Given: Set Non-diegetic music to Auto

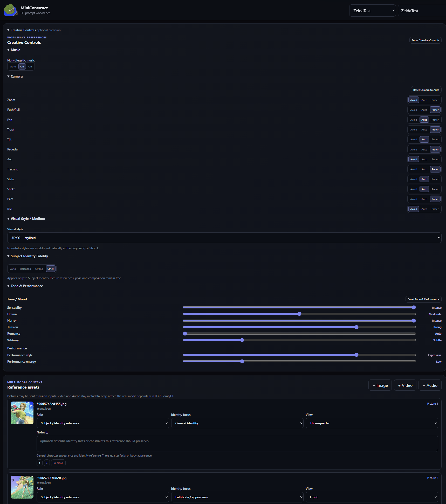Looking at the screenshot, I should [13, 67].
